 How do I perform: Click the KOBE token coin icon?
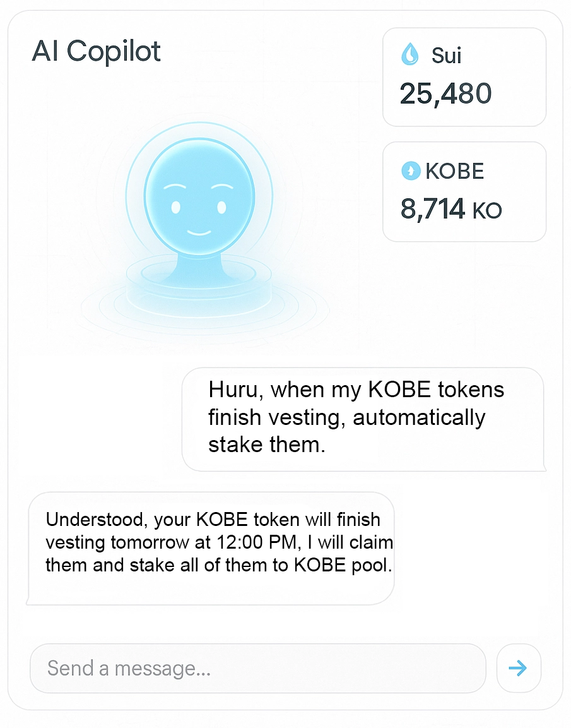click(411, 170)
